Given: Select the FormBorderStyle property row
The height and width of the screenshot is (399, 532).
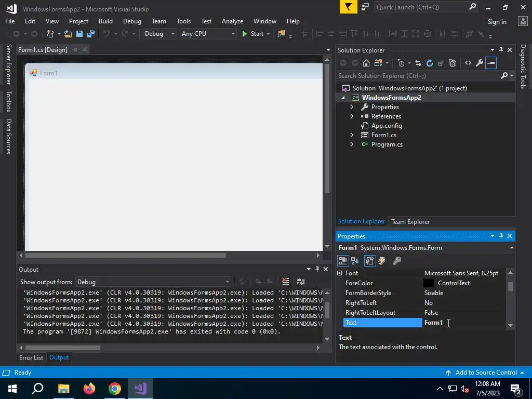Looking at the screenshot, I should (x=425, y=293).
